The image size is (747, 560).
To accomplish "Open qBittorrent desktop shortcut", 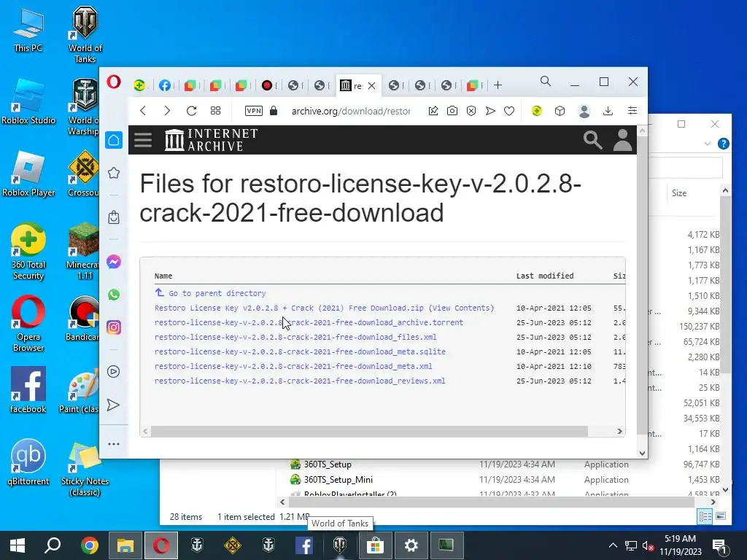I will (28, 462).
